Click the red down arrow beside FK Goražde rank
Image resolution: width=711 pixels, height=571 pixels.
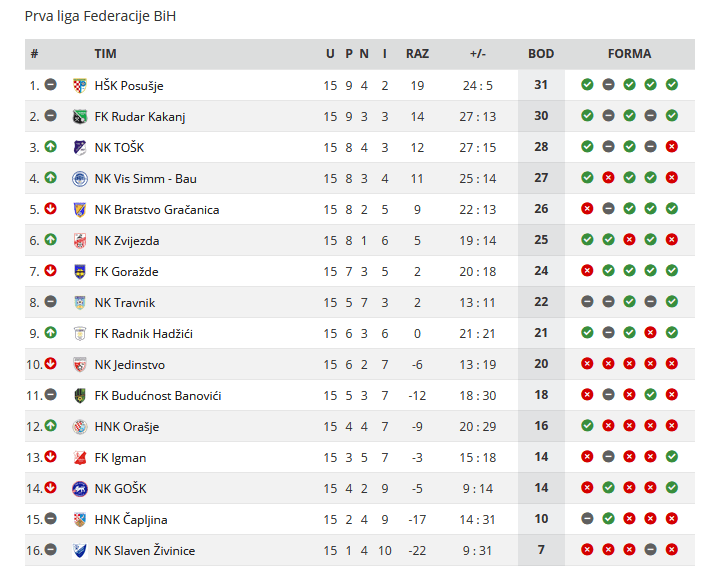pos(50,271)
